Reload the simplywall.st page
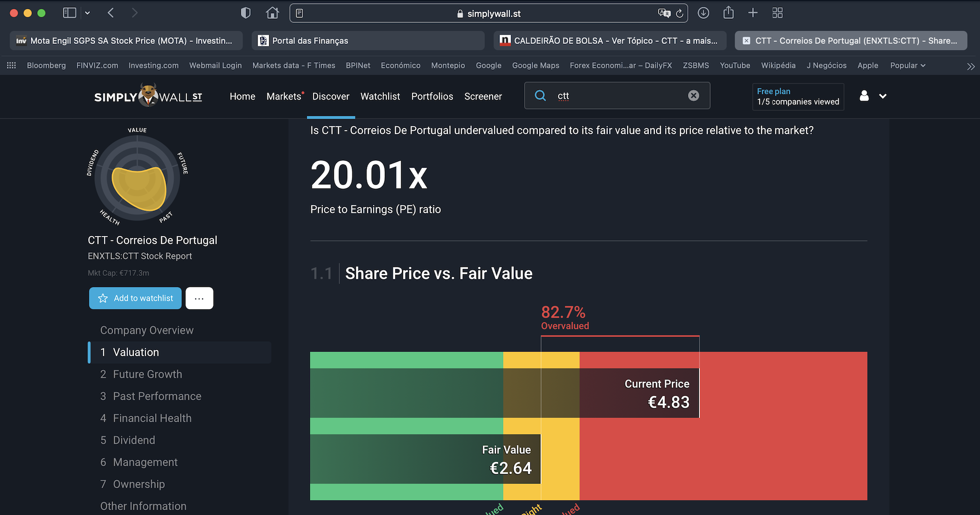This screenshot has width=980, height=515. point(680,14)
